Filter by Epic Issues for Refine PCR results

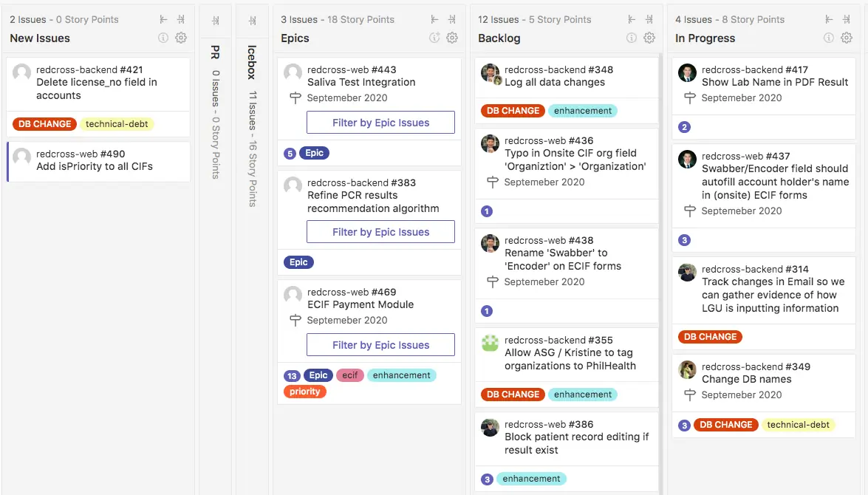tap(381, 232)
